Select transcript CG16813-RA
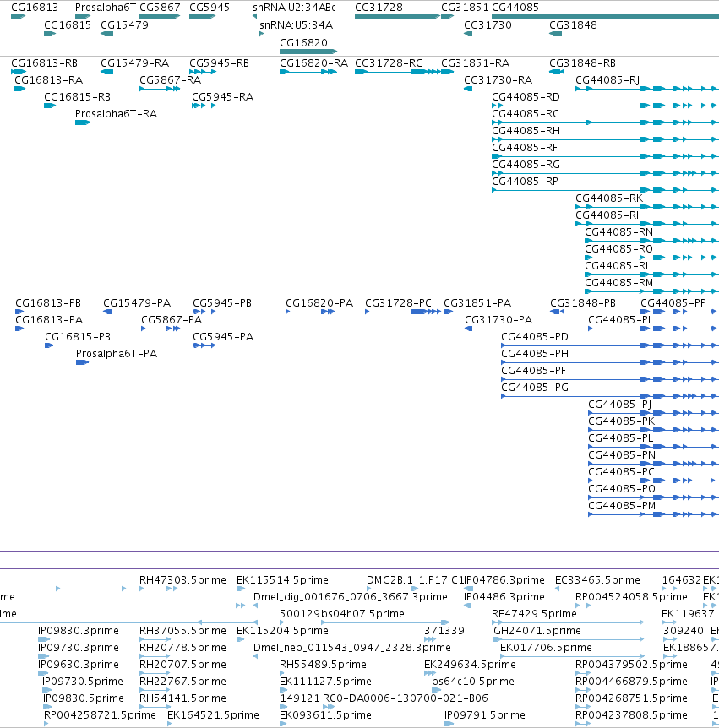719x728 pixels. tap(48, 80)
